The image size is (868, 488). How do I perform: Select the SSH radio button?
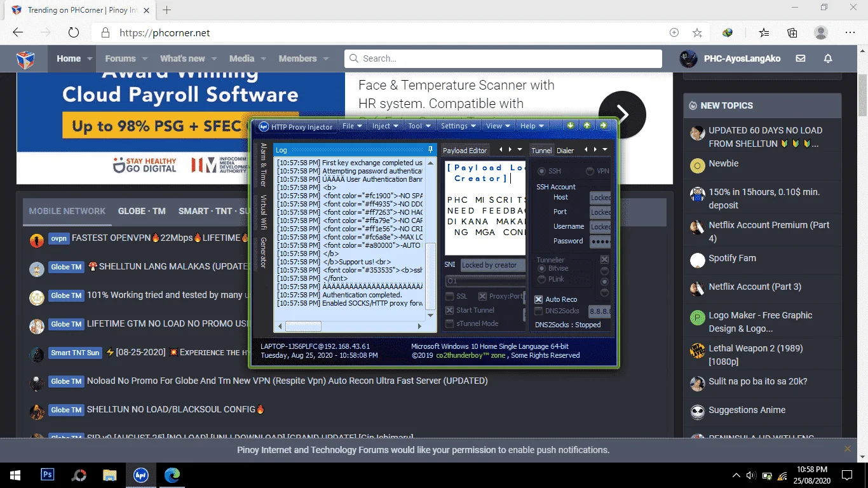pos(541,171)
